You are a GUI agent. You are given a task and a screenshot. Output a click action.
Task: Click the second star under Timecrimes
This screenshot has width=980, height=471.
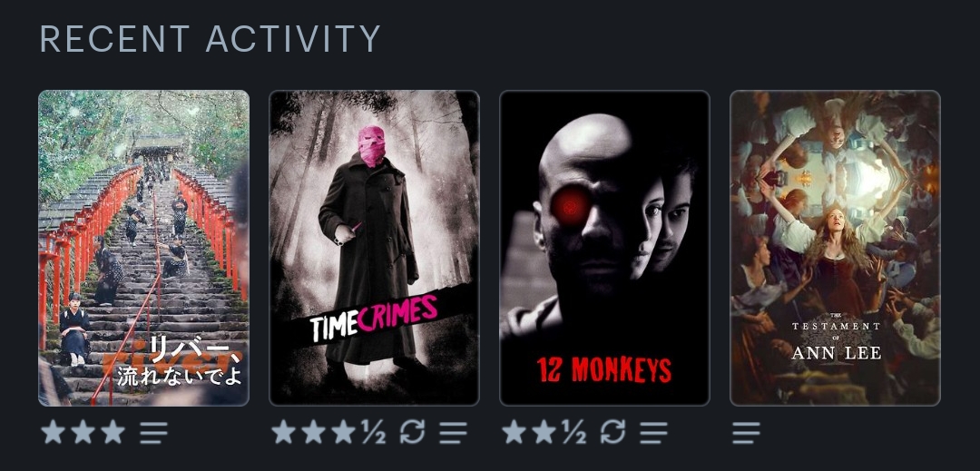click(314, 432)
